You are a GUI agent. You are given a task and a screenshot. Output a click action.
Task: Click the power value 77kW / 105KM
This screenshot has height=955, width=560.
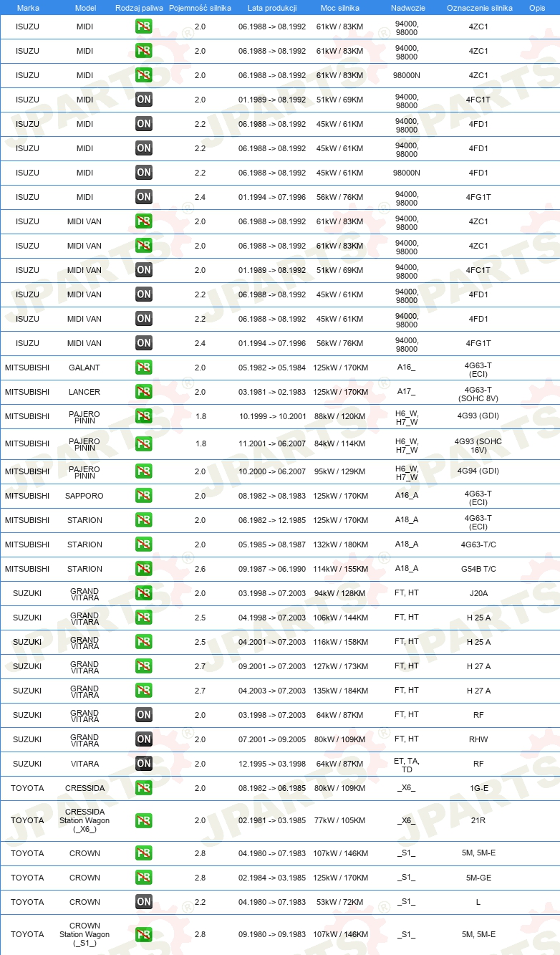point(340,821)
